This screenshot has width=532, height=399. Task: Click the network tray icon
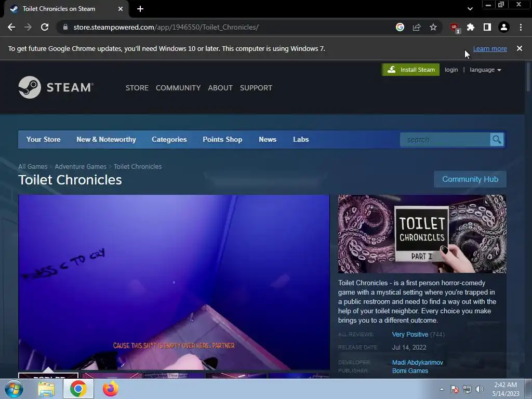pyautogui.click(x=467, y=389)
